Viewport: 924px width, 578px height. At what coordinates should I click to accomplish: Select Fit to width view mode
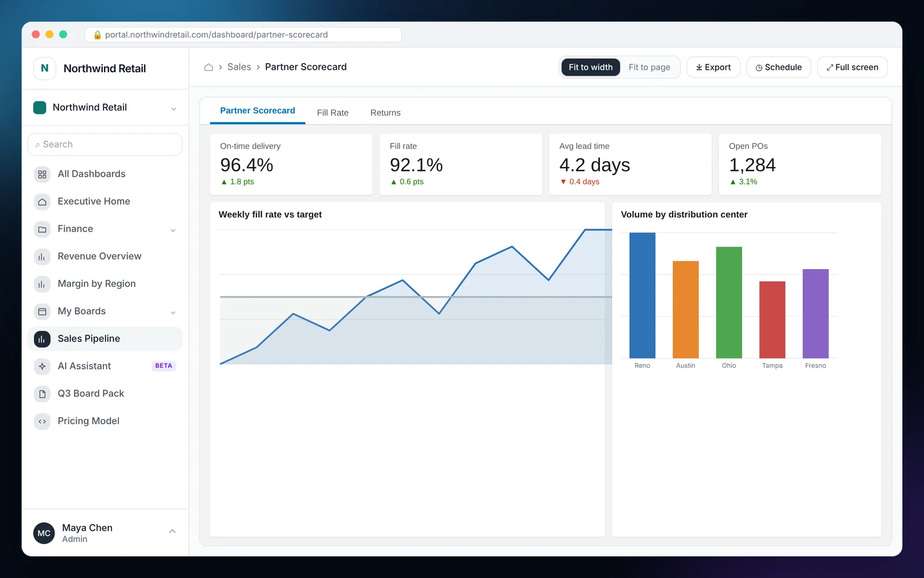pos(591,67)
